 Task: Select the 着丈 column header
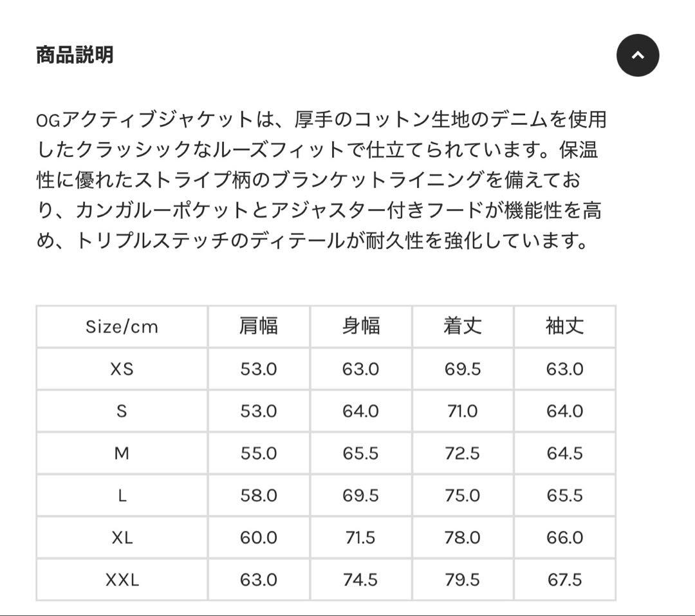(462, 326)
